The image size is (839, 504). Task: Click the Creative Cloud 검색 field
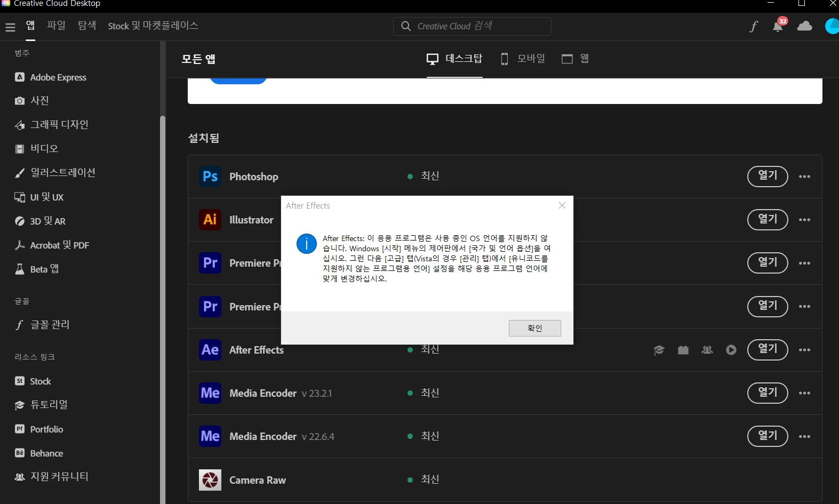coord(472,26)
